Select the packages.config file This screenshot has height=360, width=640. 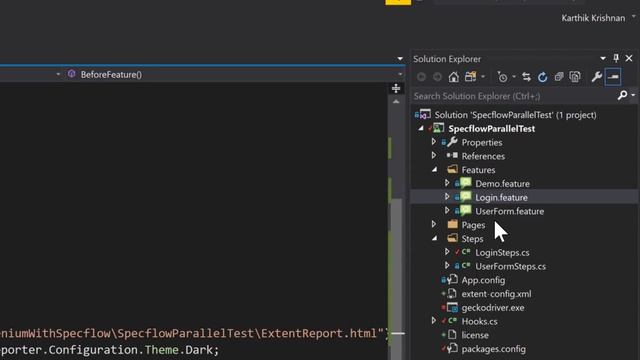click(x=493, y=349)
